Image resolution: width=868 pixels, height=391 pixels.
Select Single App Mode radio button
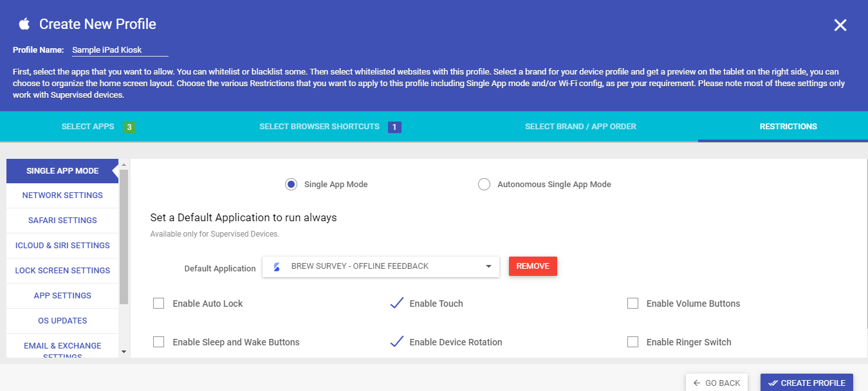[x=291, y=185]
